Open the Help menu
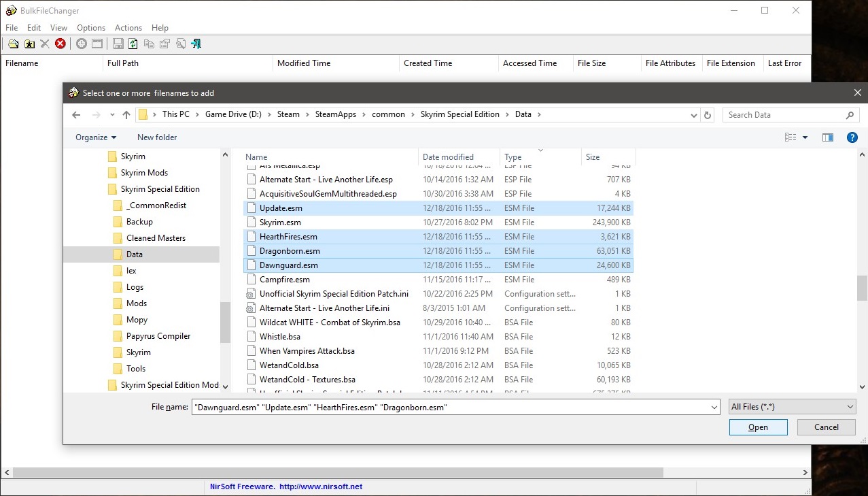 [160, 28]
